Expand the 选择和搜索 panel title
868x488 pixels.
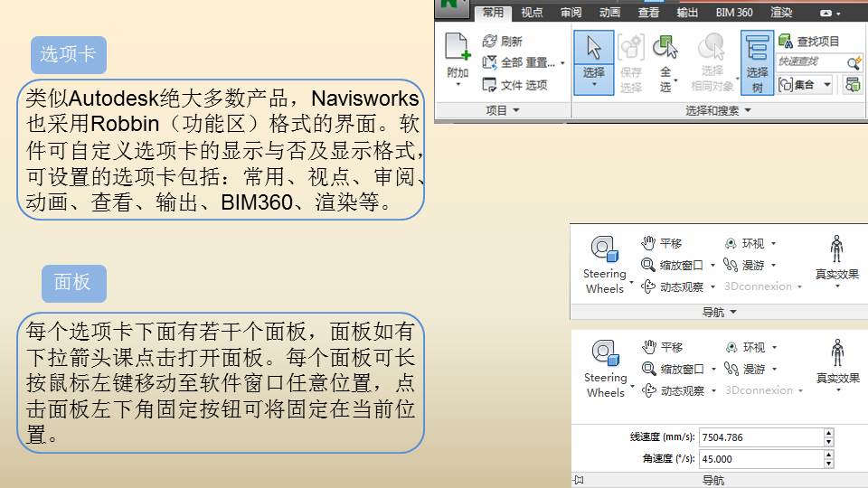pyautogui.click(x=717, y=110)
